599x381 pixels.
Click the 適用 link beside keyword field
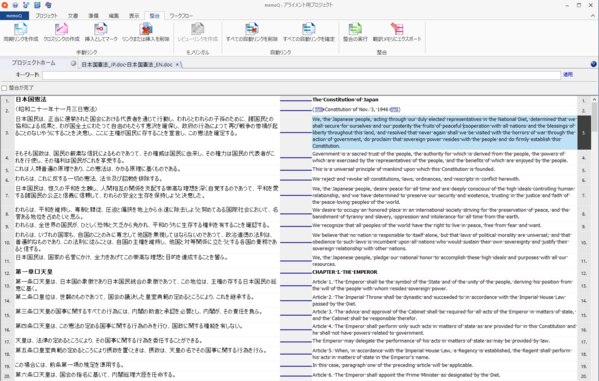[568, 75]
